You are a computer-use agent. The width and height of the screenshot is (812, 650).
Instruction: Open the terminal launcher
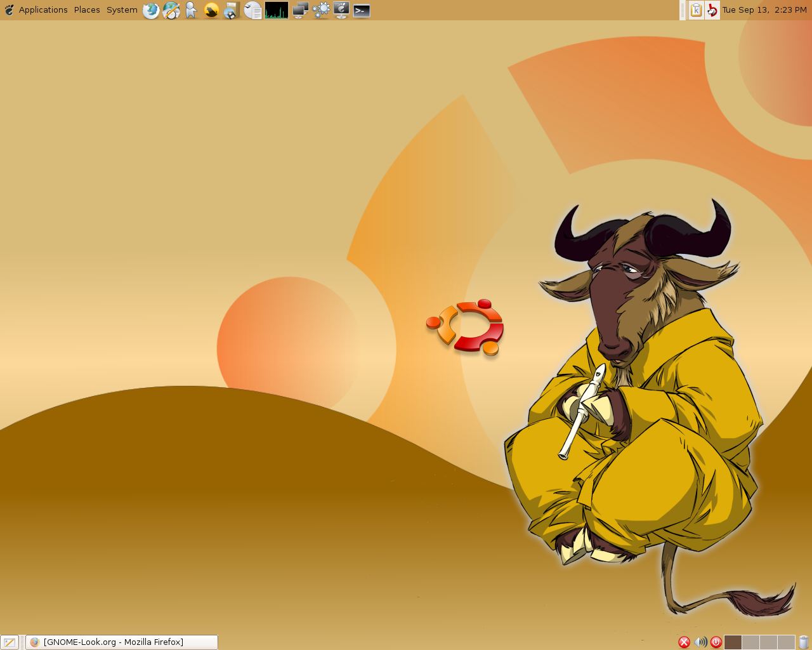coord(362,10)
